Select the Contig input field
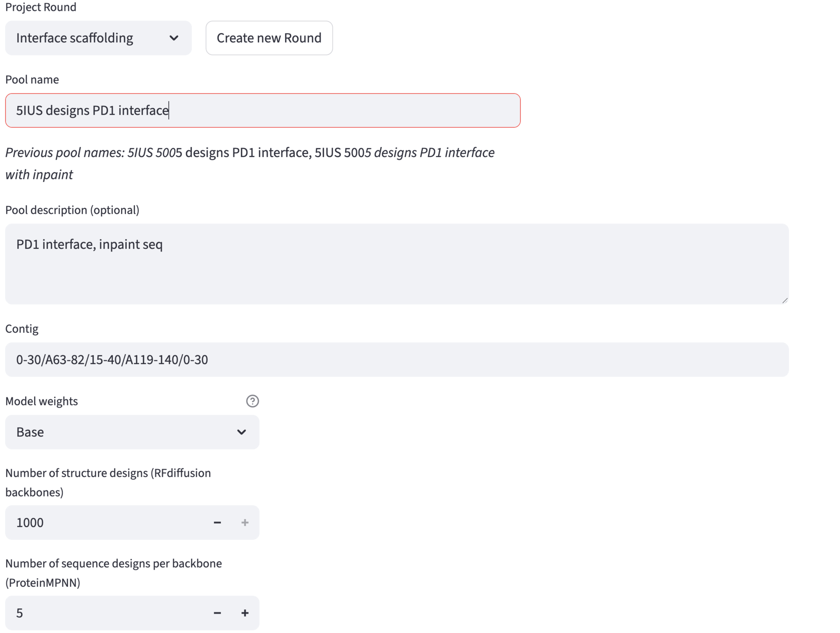The height and width of the screenshot is (633, 840). coord(396,360)
